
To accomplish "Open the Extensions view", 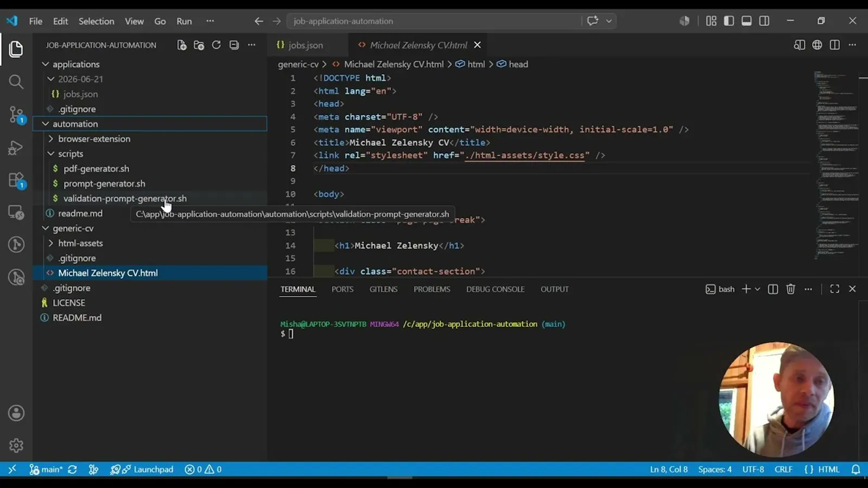I will (x=16, y=180).
